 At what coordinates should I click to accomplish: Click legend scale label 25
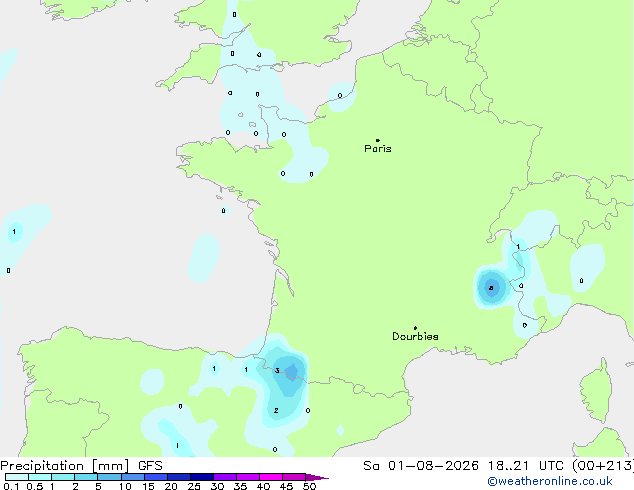194,486
